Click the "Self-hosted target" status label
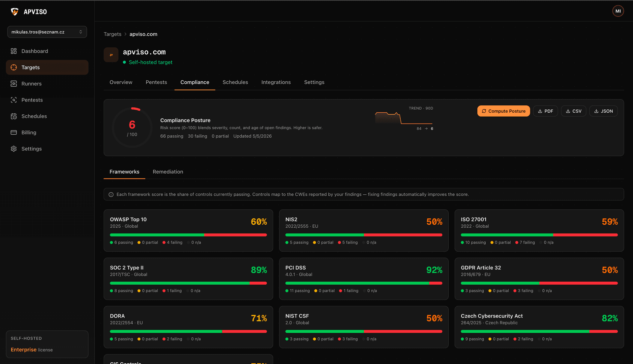Image resolution: width=633 pixels, height=364 pixels. (151, 62)
